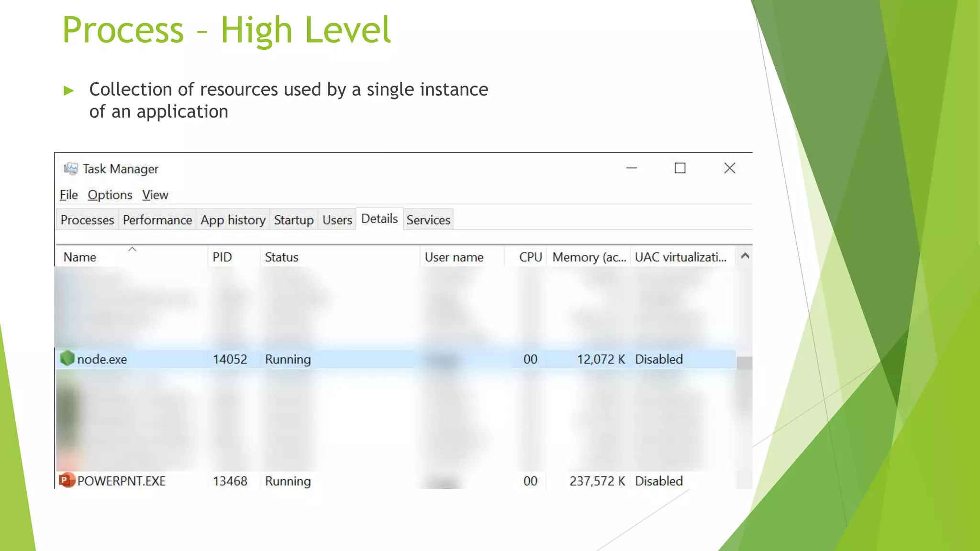This screenshot has height=551, width=980.
Task: Sort by the UAC virtualization column header
Action: (x=683, y=257)
